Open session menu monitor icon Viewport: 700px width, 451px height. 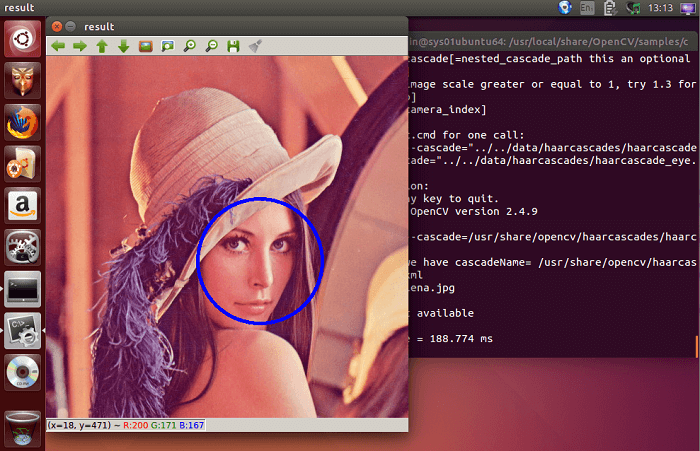(688, 8)
